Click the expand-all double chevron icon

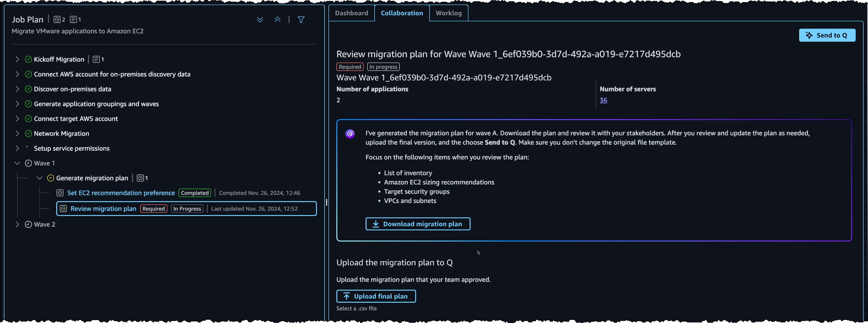pyautogui.click(x=260, y=19)
